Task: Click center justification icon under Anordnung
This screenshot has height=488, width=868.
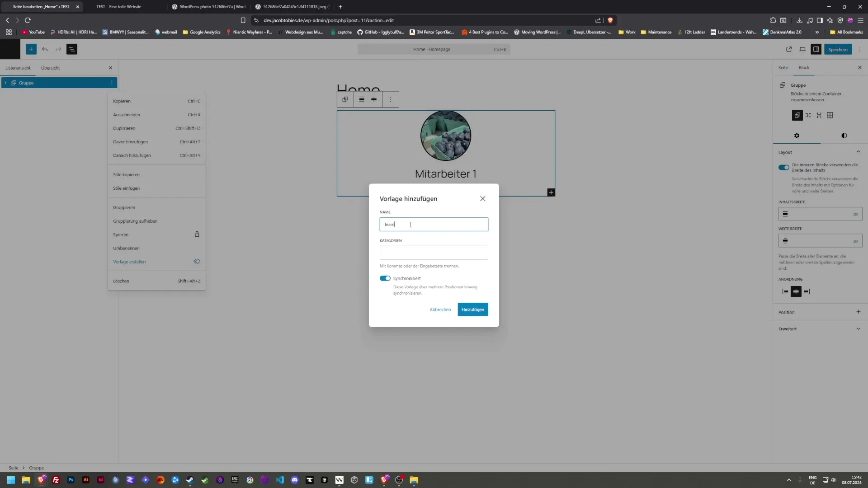Action: coord(796,291)
